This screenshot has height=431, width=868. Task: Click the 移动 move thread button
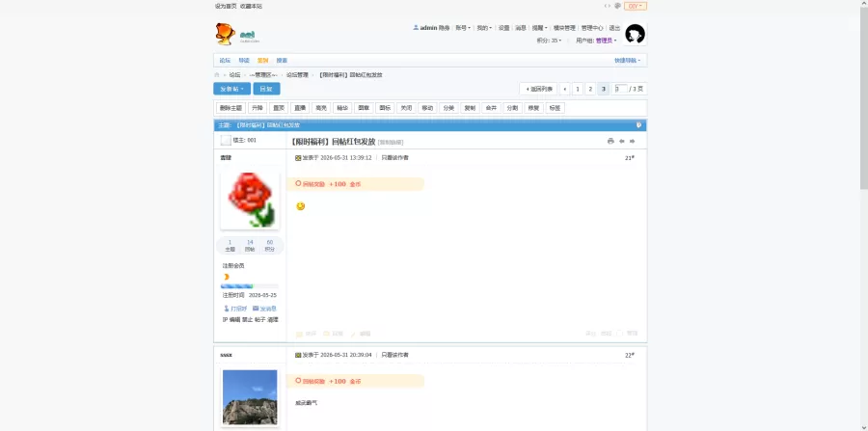(427, 108)
